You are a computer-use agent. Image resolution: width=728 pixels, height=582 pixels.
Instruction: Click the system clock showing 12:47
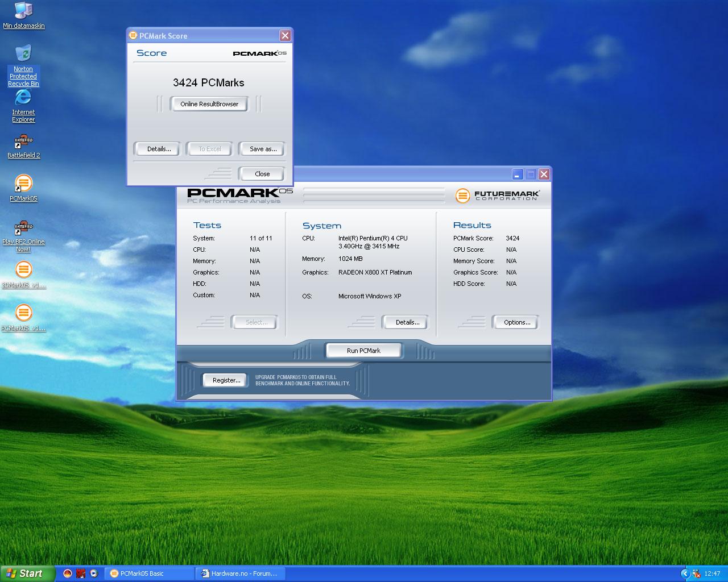pyautogui.click(x=712, y=573)
